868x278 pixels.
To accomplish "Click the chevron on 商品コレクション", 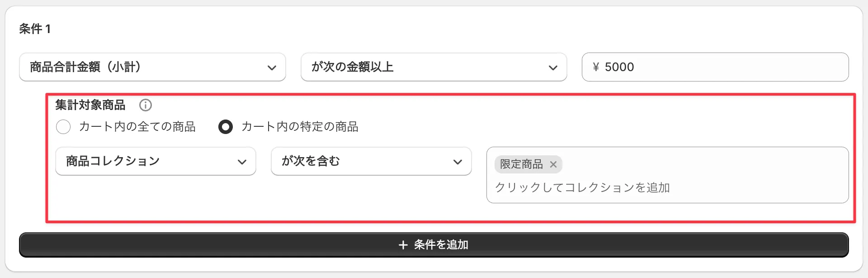I will tap(242, 161).
